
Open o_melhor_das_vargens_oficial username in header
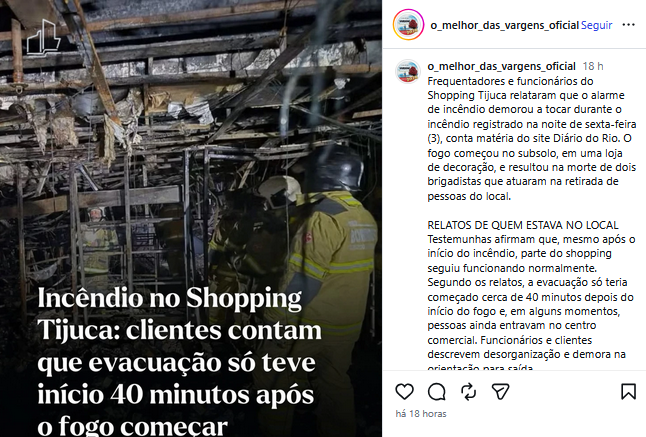(504, 25)
